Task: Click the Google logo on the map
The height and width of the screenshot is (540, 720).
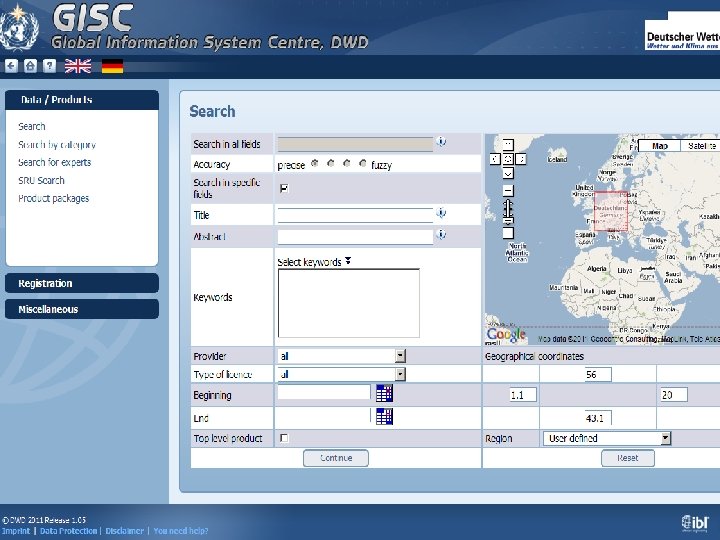Action: pos(506,335)
